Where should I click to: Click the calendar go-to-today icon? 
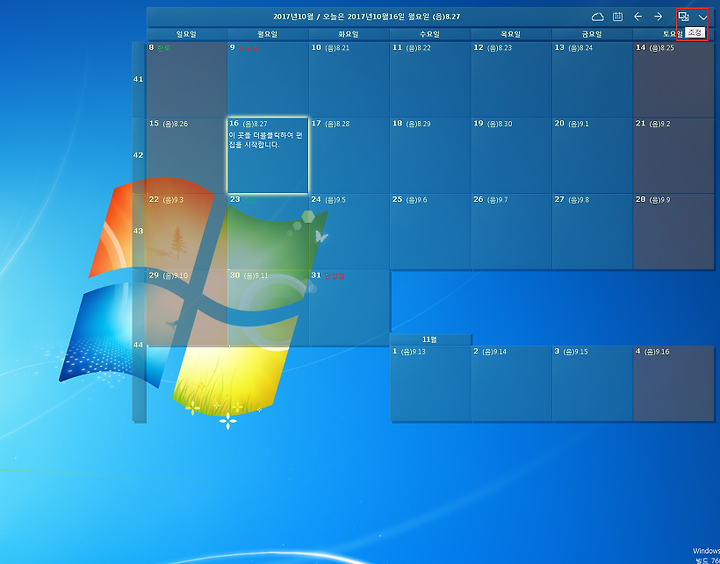tap(618, 17)
